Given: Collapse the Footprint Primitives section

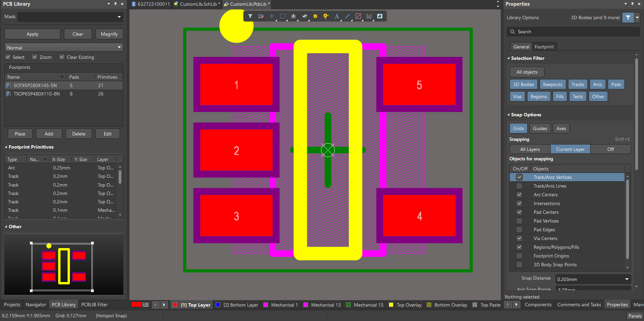Looking at the screenshot, I should click(6, 147).
